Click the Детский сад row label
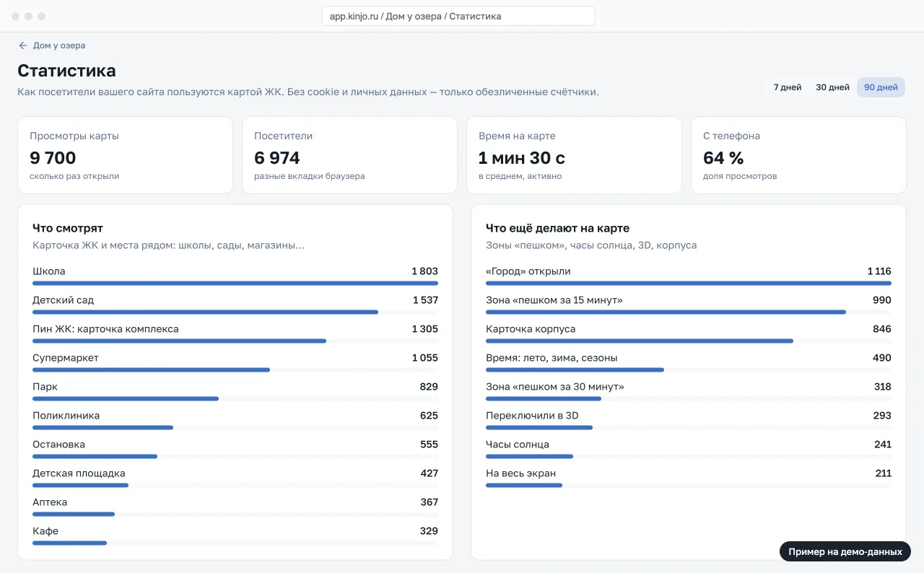The width and height of the screenshot is (924, 573). (x=64, y=300)
